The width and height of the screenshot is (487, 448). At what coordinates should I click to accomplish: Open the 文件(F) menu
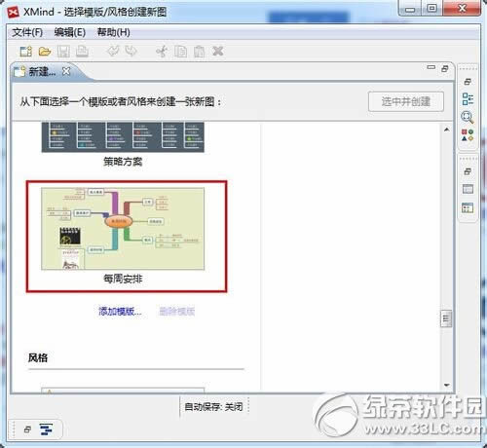click(27, 32)
